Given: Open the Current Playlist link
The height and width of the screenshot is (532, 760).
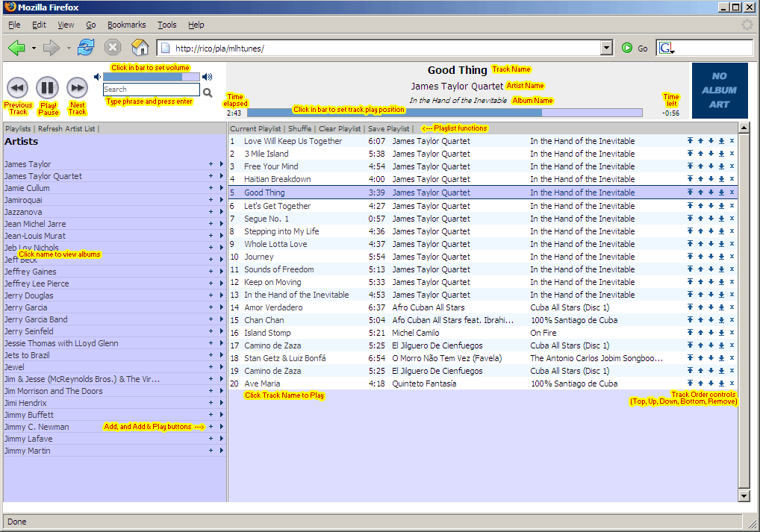Looking at the screenshot, I should (x=255, y=129).
